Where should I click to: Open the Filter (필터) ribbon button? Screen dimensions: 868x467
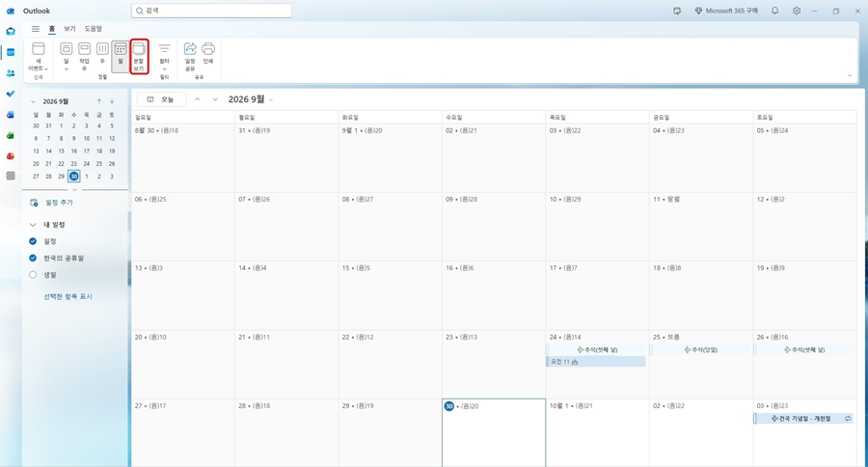tap(164, 57)
